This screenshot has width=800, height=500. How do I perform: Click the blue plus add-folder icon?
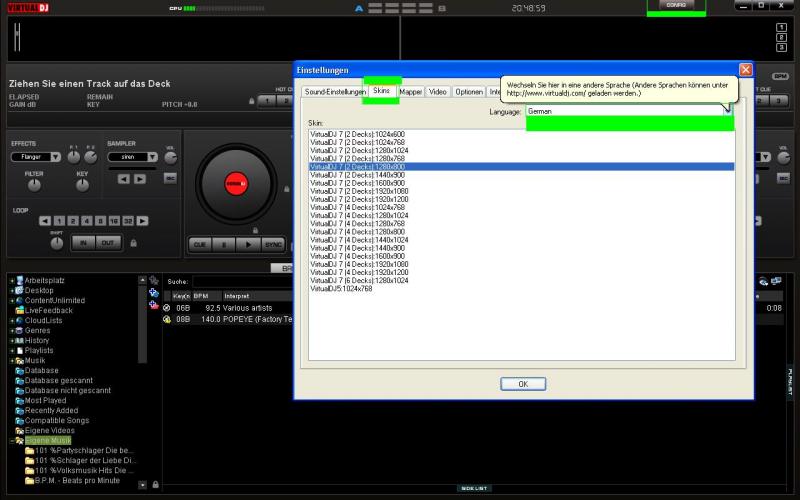tap(154, 293)
